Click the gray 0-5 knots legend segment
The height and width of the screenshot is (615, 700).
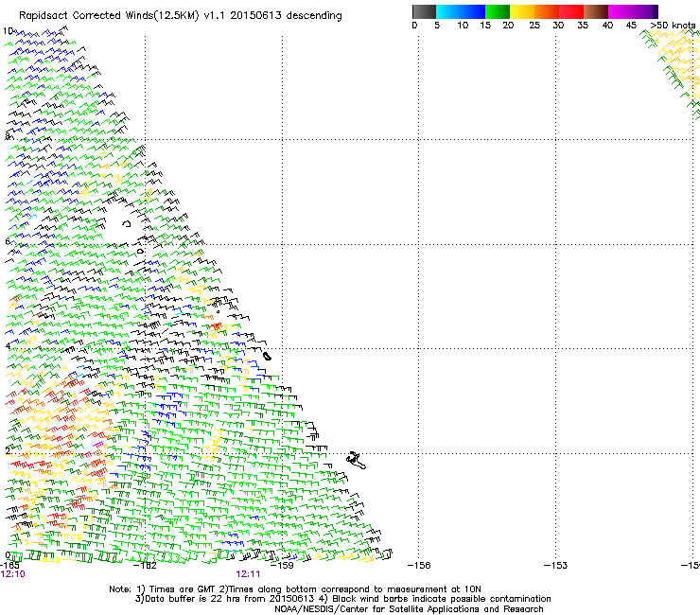tap(424, 11)
